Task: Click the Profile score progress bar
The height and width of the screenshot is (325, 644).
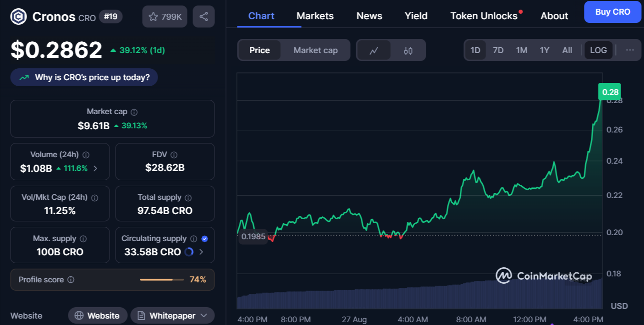Action: click(162, 280)
